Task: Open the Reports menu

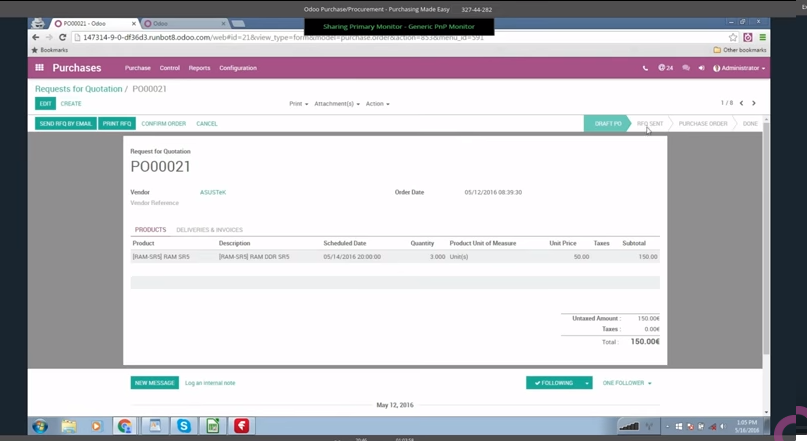Action: tap(199, 68)
